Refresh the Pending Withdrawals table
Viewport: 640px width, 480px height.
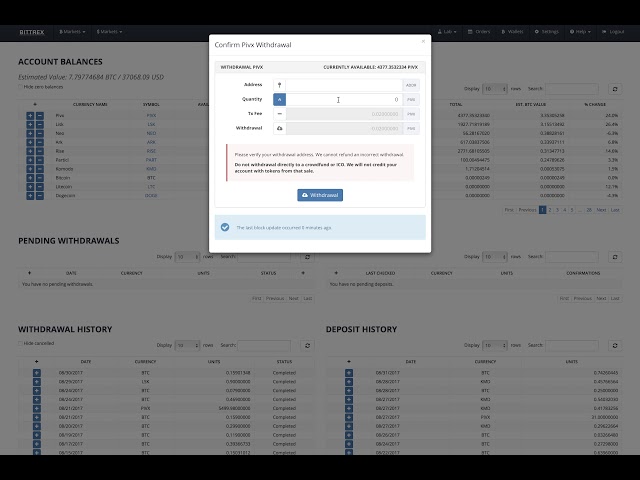coord(307,257)
